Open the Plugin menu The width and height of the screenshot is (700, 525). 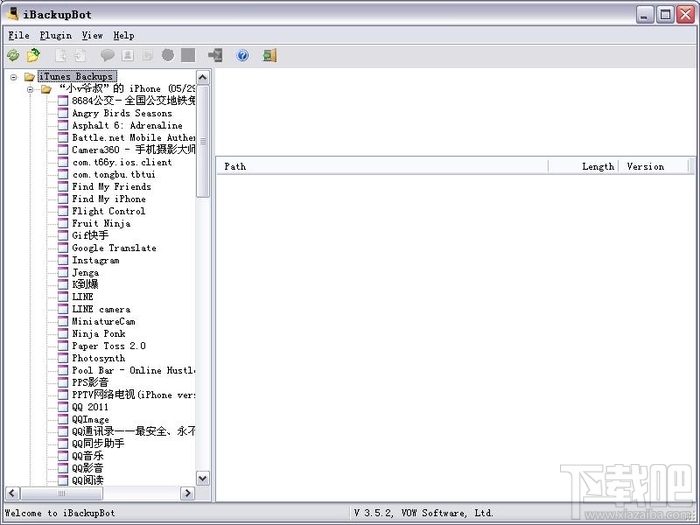pyautogui.click(x=56, y=35)
